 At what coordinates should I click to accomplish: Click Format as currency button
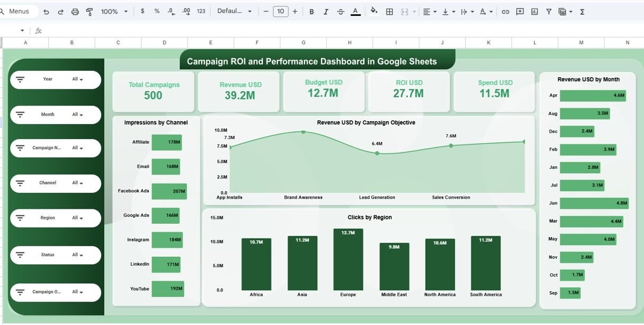pos(142,12)
